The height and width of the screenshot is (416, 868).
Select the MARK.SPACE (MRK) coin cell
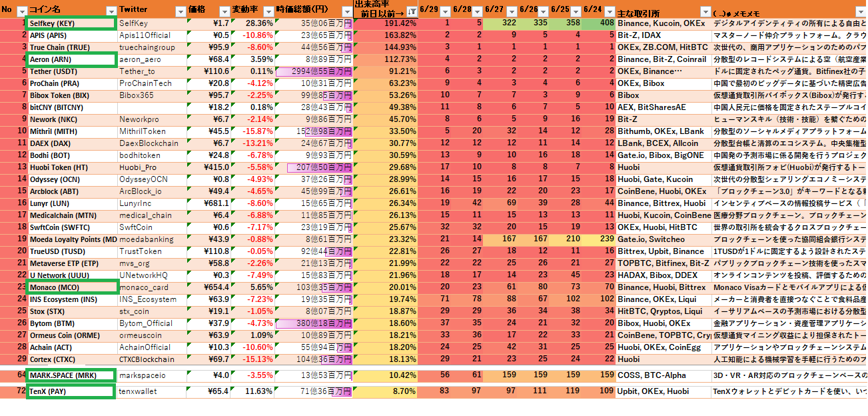point(72,375)
